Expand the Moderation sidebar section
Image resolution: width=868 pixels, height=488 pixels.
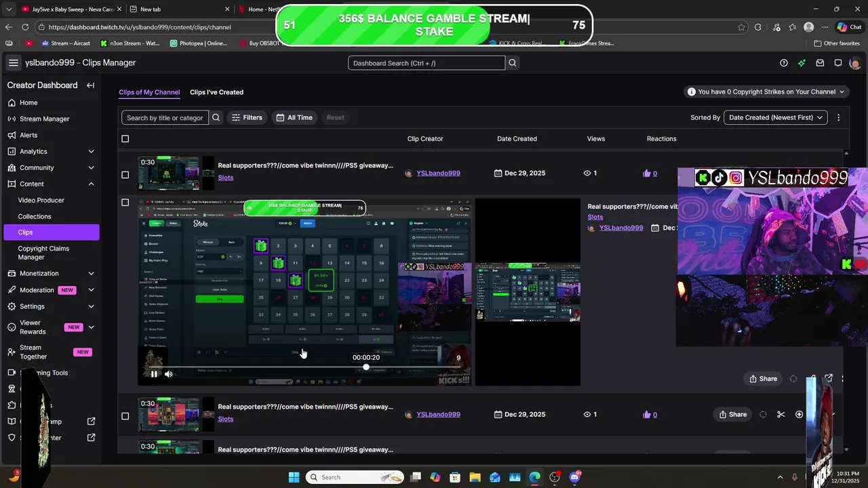pyautogui.click(x=91, y=290)
